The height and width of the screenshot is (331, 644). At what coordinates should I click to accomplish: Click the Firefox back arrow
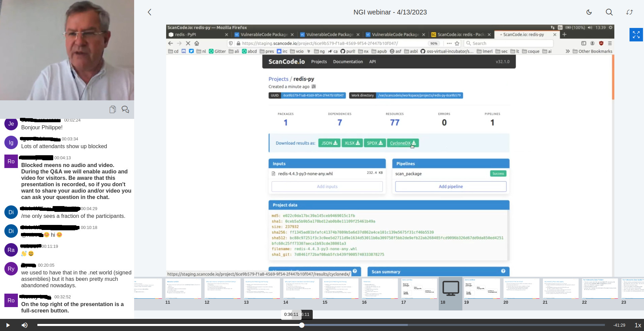click(171, 43)
